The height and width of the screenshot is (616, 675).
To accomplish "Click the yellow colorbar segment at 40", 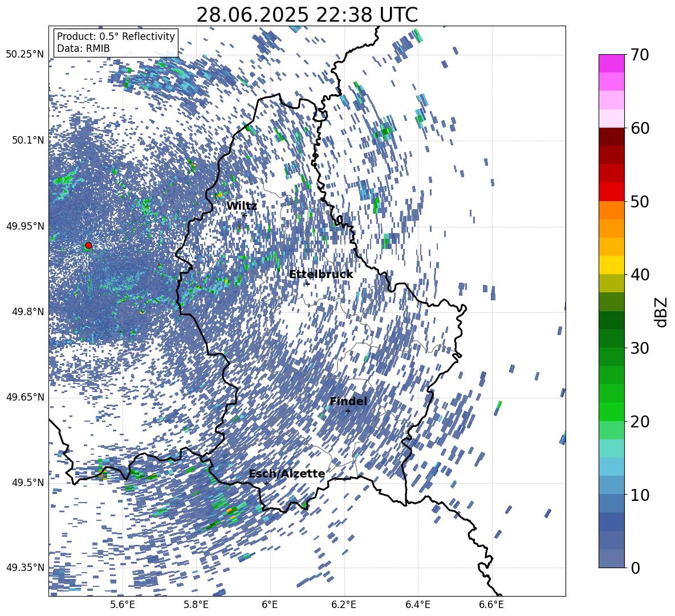I will [611, 265].
